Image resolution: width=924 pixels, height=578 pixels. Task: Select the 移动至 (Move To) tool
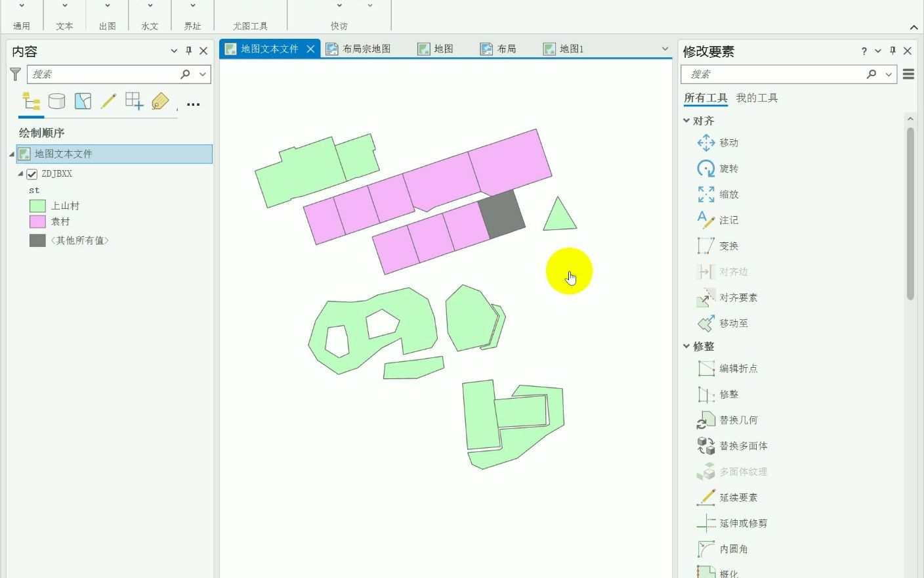coord(722,323)
